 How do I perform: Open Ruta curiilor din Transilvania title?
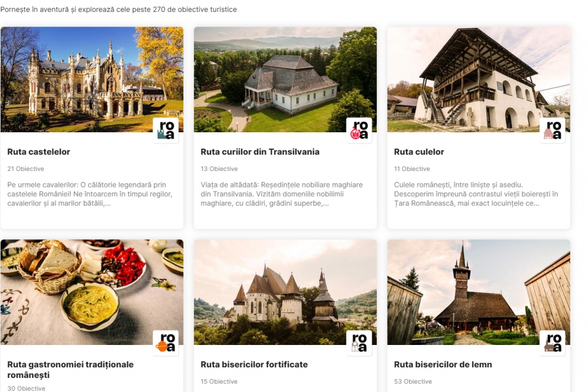(x=260, y=152)
